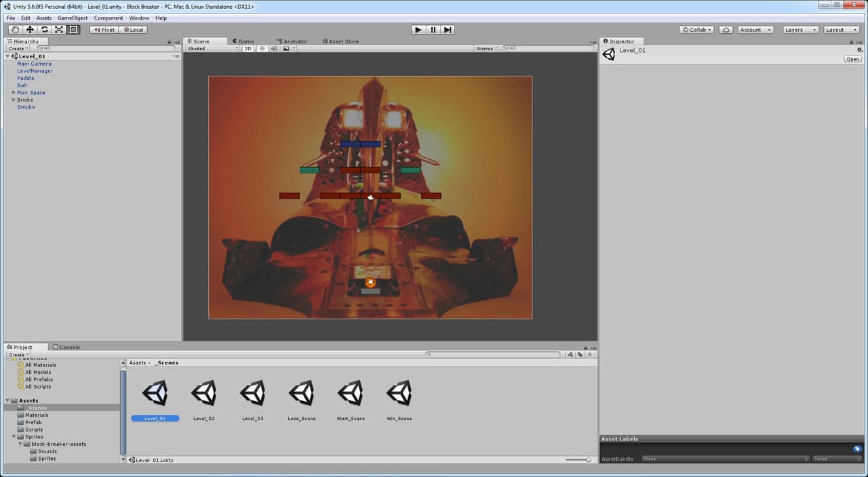Select Paddle in Hierarchy
868x477 pixels.
pos(26,78)
